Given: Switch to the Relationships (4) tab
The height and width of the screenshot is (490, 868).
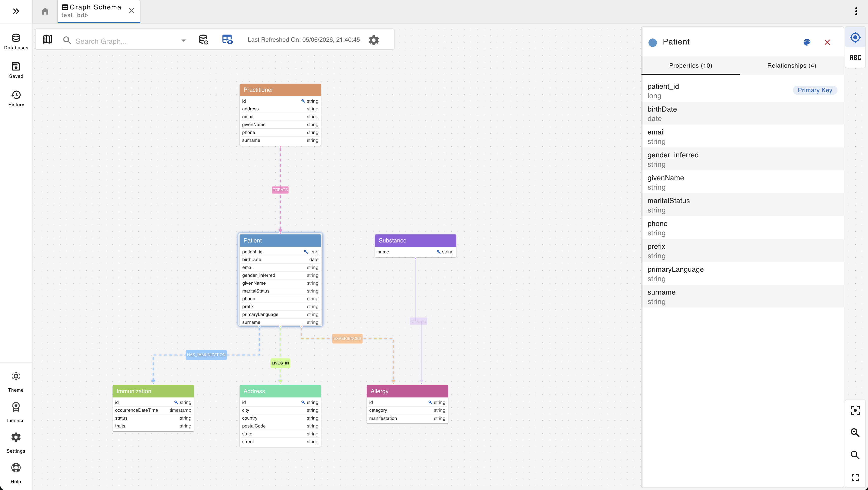Looking at the screenshot, I should coord(792,65).
